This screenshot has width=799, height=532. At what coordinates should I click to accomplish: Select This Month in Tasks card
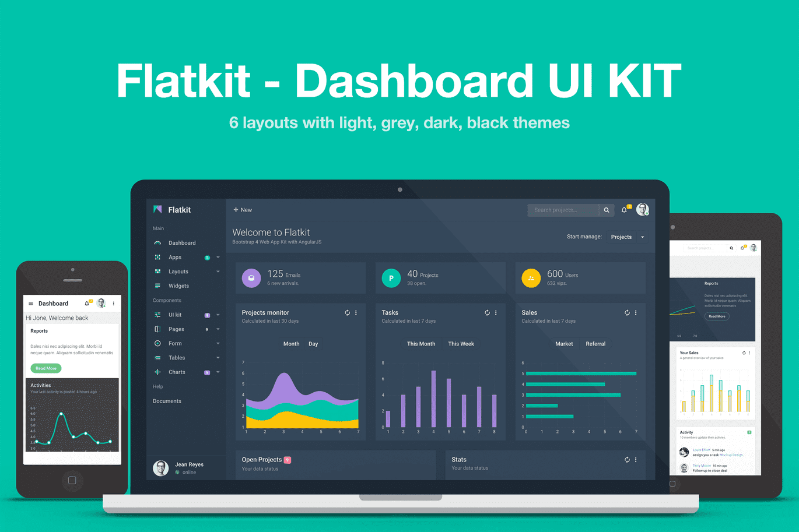tap(421, 344)
